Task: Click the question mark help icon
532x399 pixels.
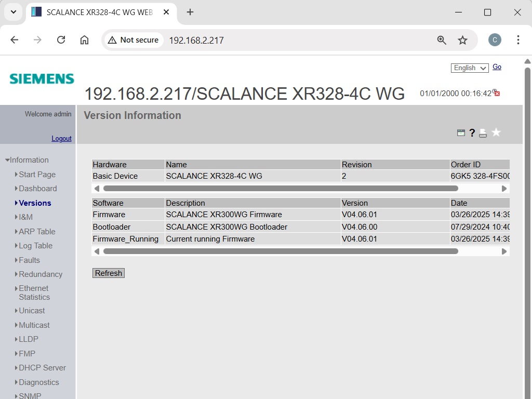Action: tap(472, 133)
